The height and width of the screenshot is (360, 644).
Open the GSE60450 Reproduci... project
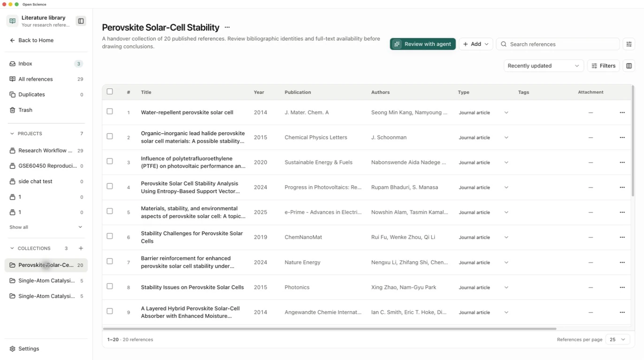click(x=46, y=166)
